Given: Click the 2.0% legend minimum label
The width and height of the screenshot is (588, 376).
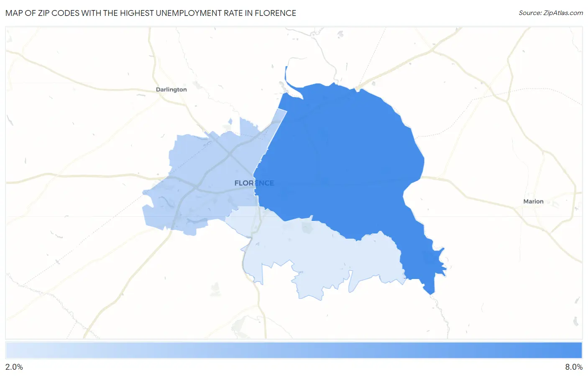Looking at the screenshot, I should point(14,367).
